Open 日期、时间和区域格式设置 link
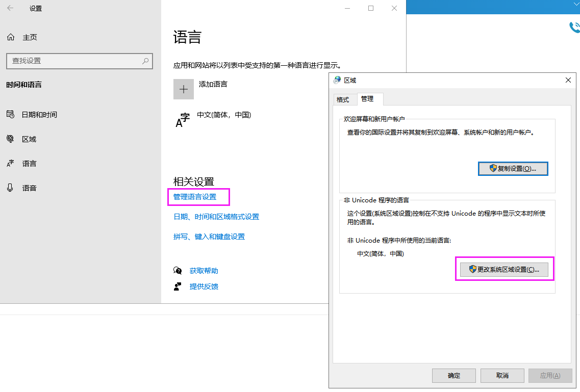This screenshot has height=392, width=580. point(216,217)
